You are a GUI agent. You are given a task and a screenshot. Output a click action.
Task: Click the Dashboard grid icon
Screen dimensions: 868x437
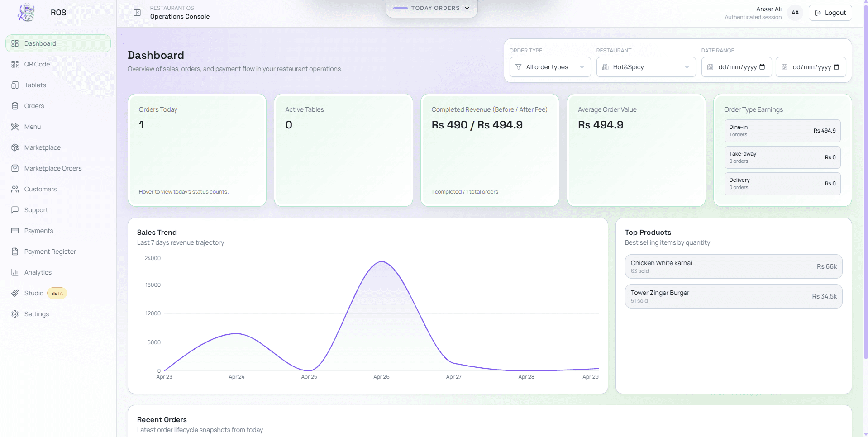coord(15,43)
